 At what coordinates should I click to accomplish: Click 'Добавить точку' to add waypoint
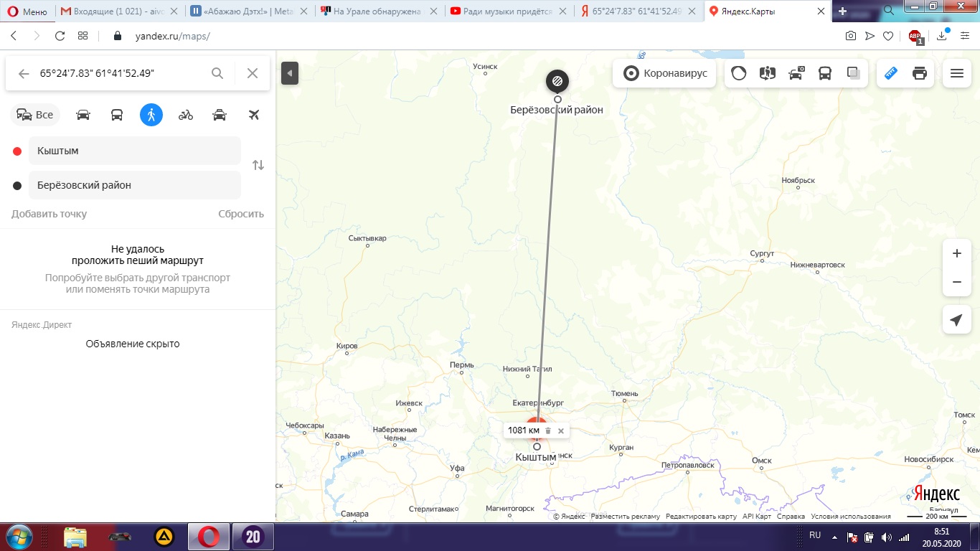(x=49, y=214)
